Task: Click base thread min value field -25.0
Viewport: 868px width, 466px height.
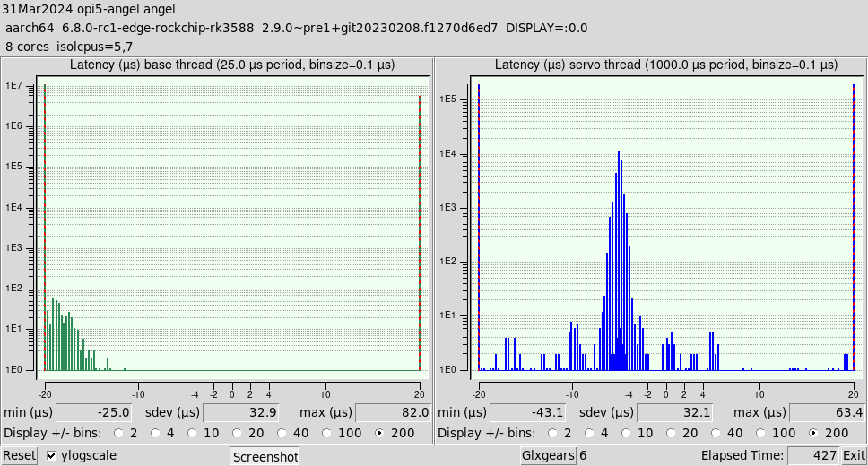Action: 93,413
